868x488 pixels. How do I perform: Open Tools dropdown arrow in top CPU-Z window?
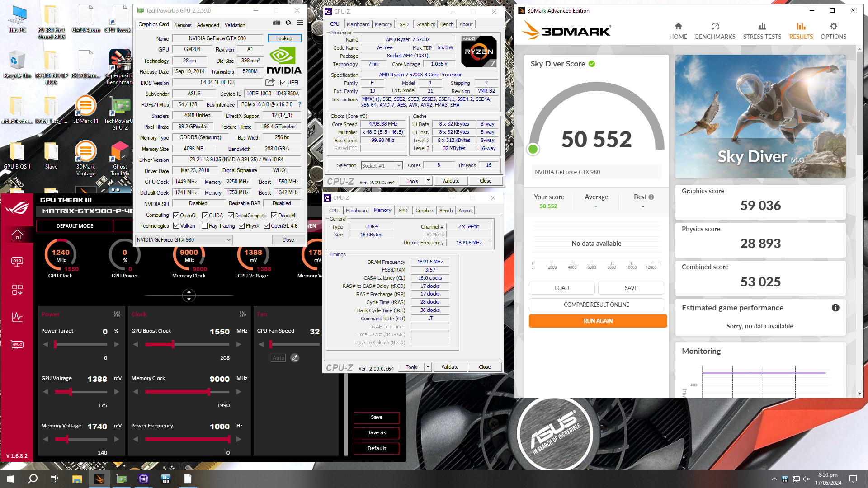point(429,181)
